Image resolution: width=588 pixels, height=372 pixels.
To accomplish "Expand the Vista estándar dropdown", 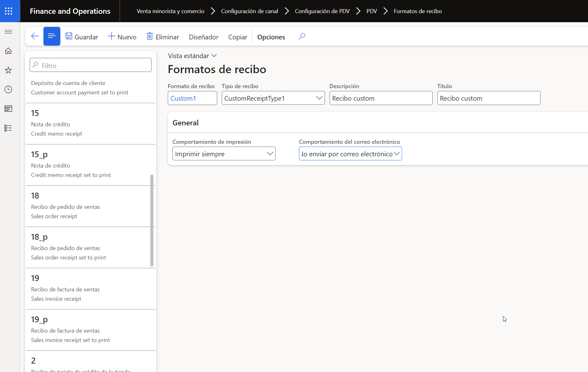I will tap(192, 56).
